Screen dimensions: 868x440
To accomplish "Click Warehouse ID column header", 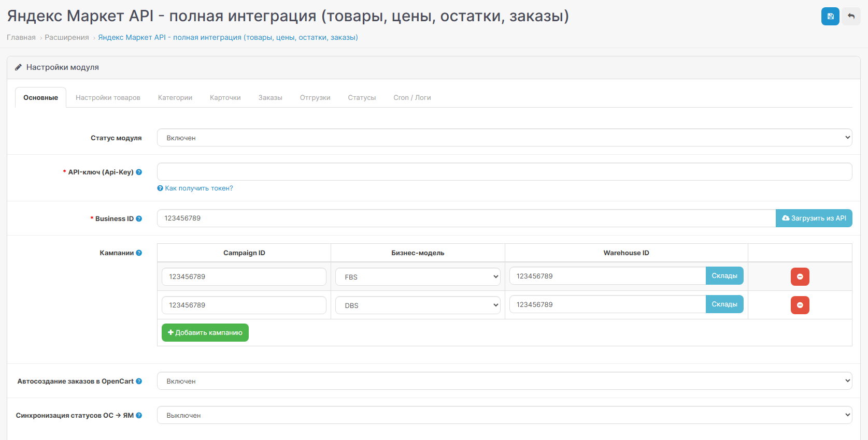I will [x=626, y=253].
